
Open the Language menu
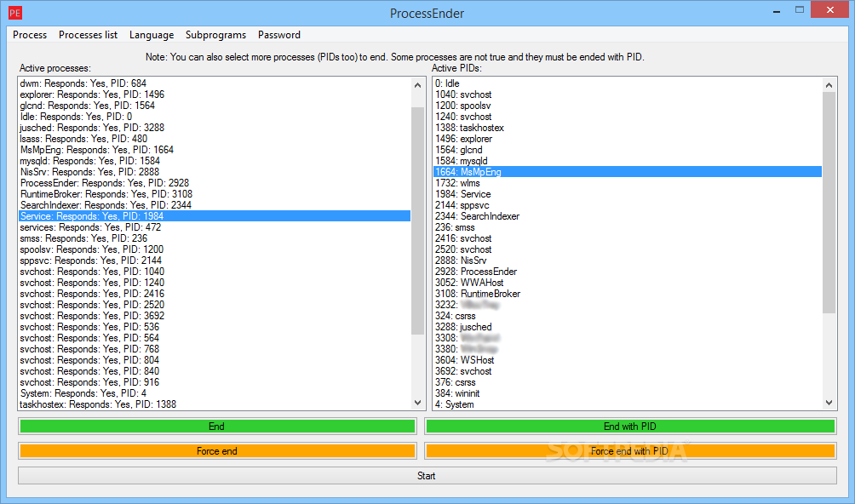coord(152,35)
